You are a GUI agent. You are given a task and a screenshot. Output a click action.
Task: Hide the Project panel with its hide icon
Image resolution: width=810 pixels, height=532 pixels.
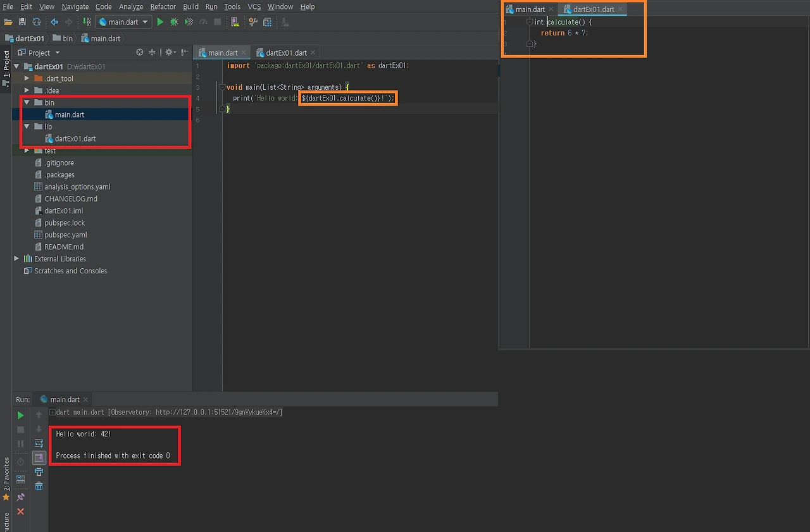(184, 53)
